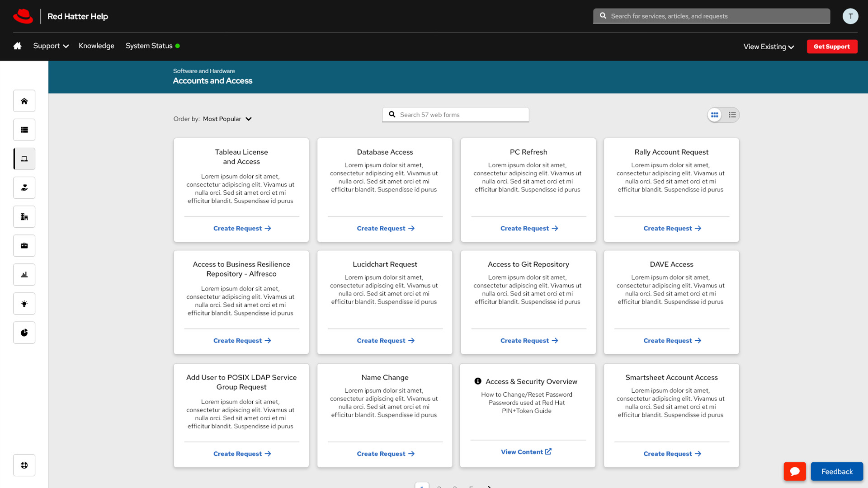Create Request for Tableau License and Access
This screenshot has width=868, height=488.
pyautogui.click(x=242, y=228)
